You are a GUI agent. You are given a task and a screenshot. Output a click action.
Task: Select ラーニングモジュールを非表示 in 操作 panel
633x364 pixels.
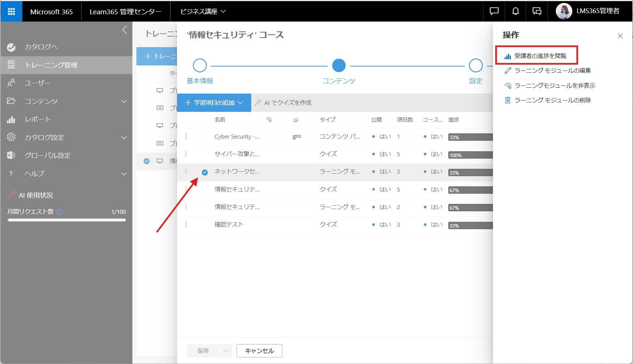tap(554, 86)
